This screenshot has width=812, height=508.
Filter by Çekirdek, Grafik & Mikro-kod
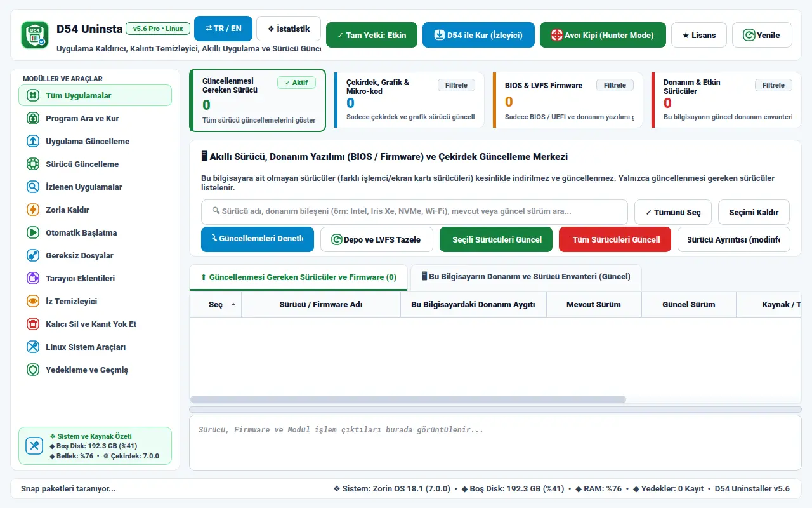tap(456, 85)
